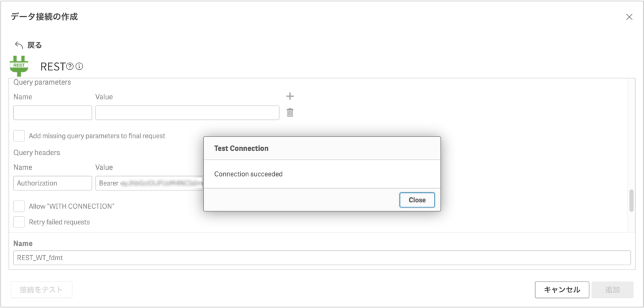Image resolution: width=644 pixels, height=308 pixels.
Task: Click the 戻る back link
Action: pyautogui.click(x=34, y=45)
